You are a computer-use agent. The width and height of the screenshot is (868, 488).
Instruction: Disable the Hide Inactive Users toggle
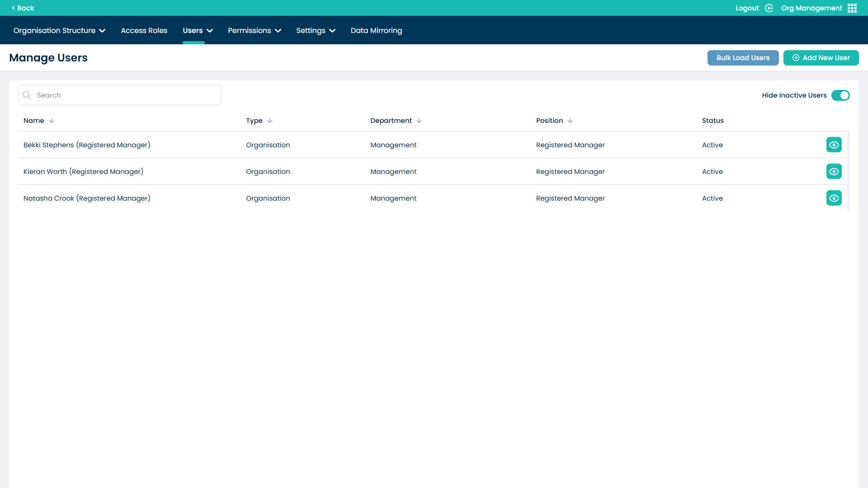point(840,95)
